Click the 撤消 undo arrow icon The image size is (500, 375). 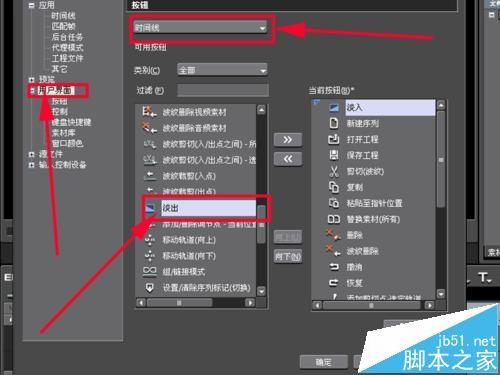(334, 267)
